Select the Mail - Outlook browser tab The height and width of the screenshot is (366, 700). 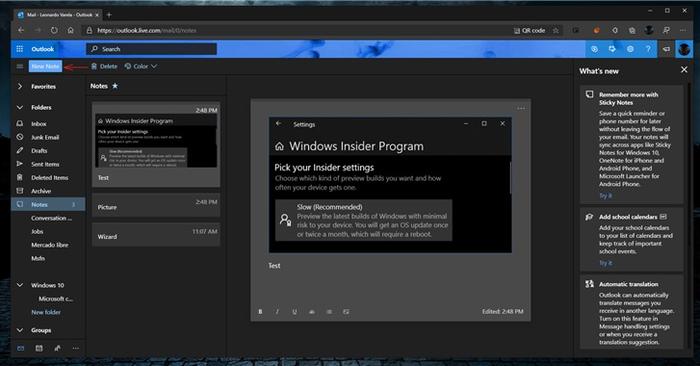[58, 15]
